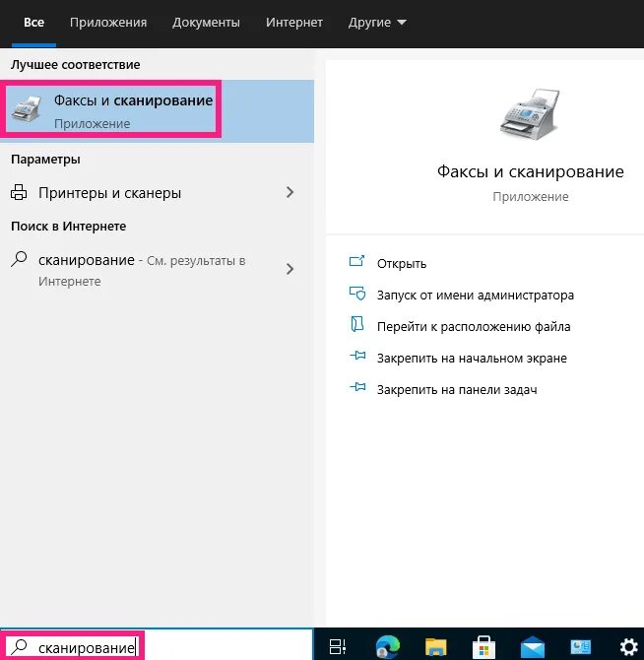Image resolution: width=644 pixels, height=660 pixels.
Task: Open Task View from the taskbar
Action: [338, 647]
